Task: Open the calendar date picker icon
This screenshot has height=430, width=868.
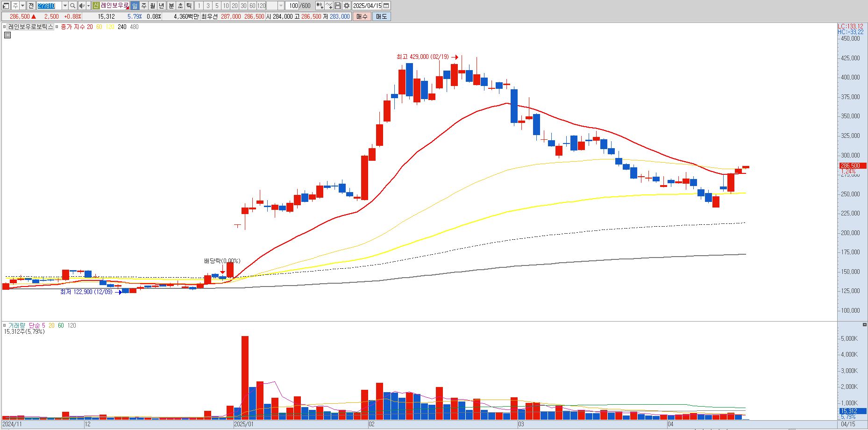Action: click(386, 6)
